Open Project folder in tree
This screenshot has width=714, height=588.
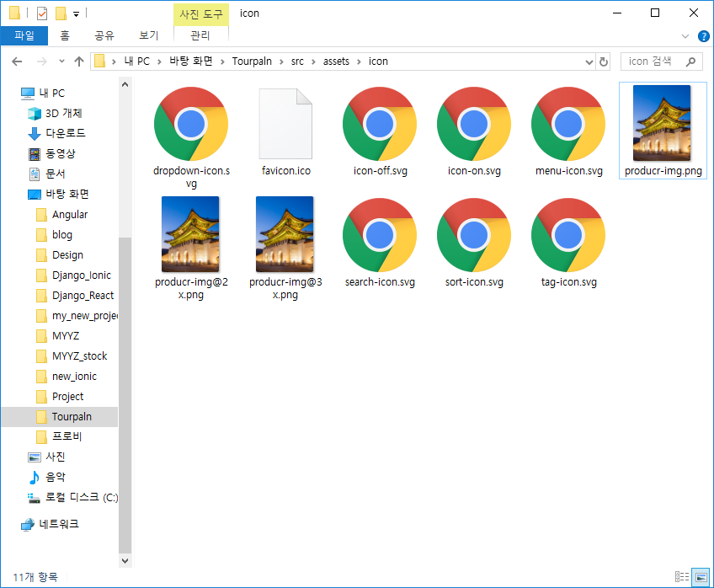point(60,396)
